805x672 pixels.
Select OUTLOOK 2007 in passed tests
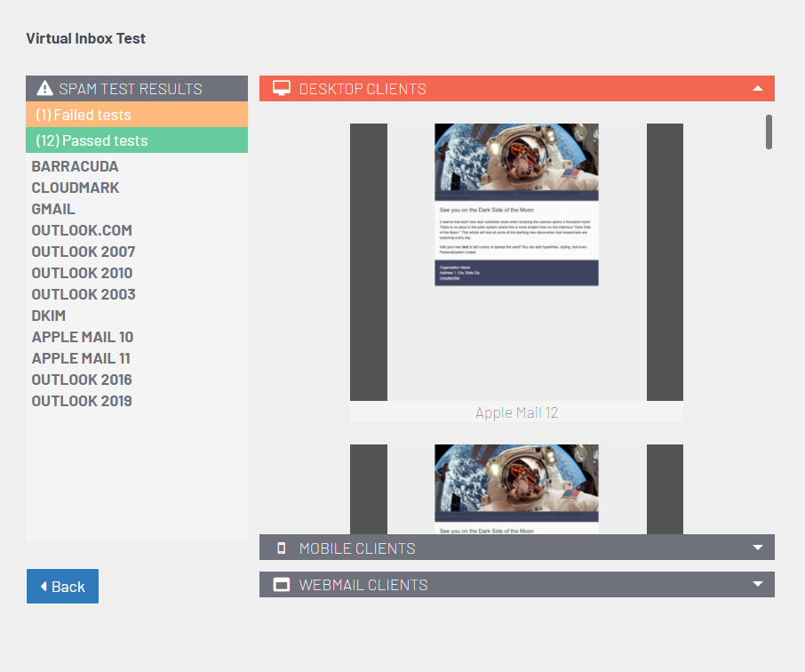tap(84, 252)
